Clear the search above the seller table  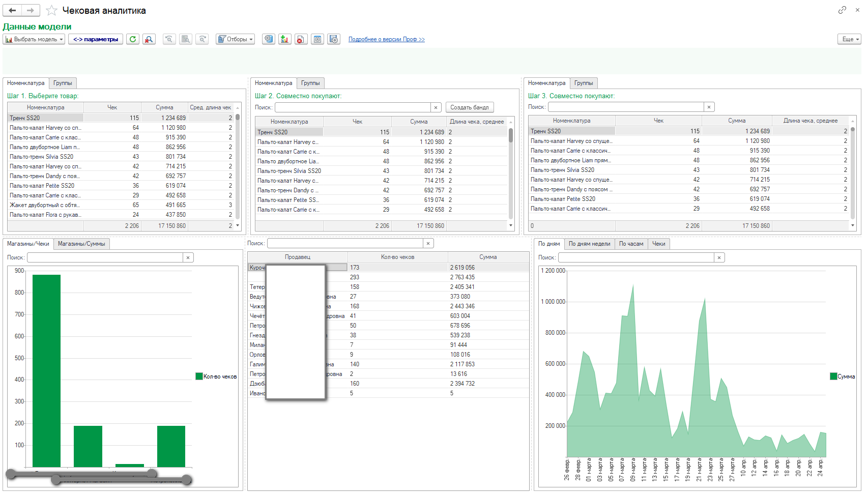point(428,244)
